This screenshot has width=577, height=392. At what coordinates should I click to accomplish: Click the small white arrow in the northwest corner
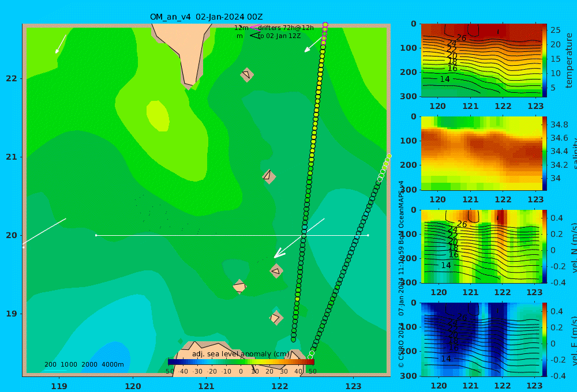tap(61, 44)
